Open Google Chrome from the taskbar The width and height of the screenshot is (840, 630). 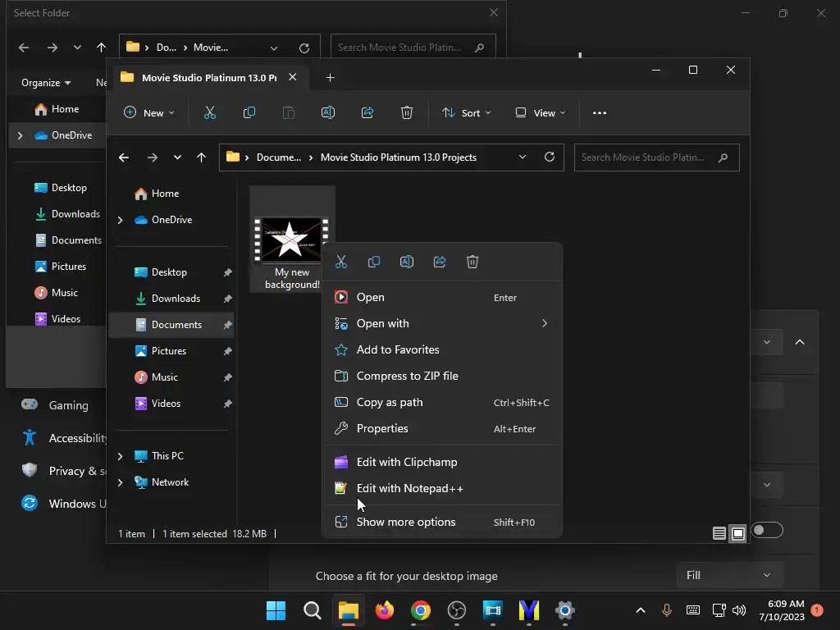(x=421, y=610)
